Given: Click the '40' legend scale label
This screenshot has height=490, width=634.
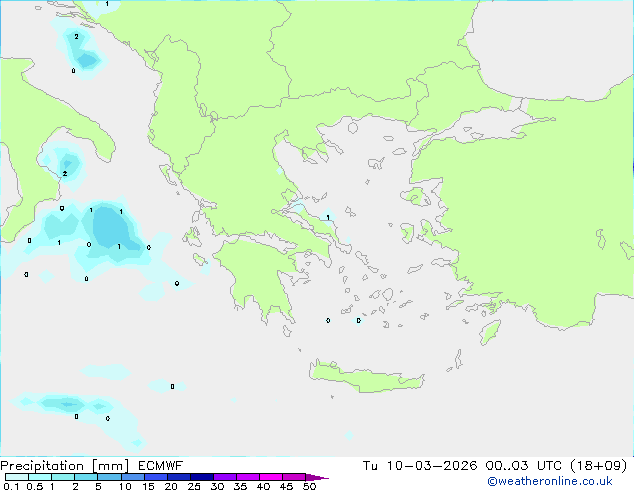Looking at the screenshot, I should click(264, 486).
